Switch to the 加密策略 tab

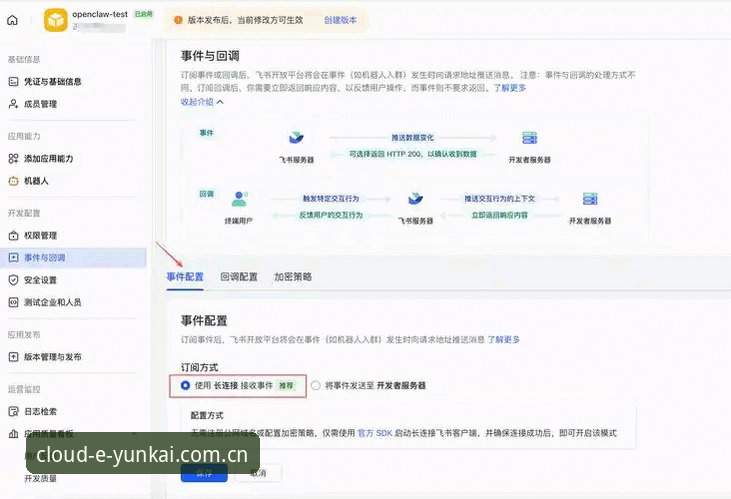click(293, 277)
